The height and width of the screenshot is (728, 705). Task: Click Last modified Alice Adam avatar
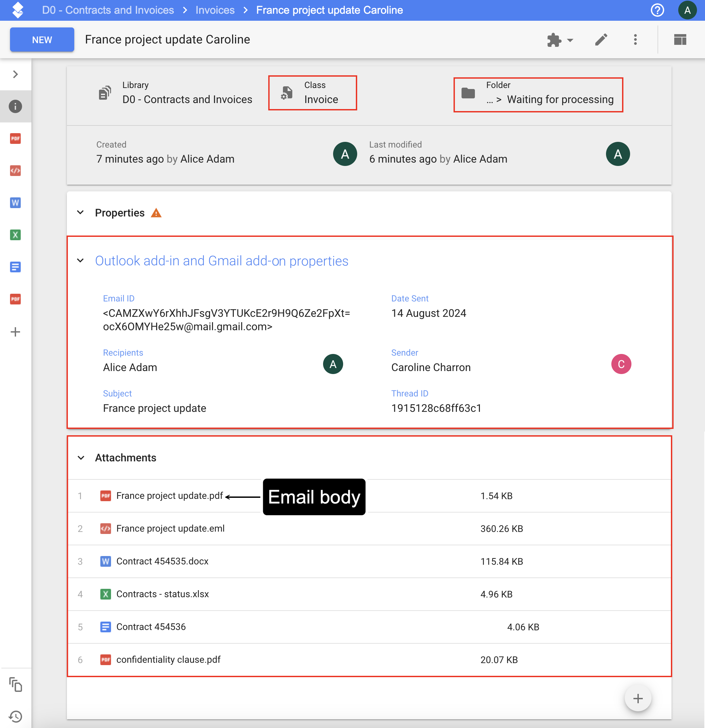pyautogui.click(x=618, y=154)
